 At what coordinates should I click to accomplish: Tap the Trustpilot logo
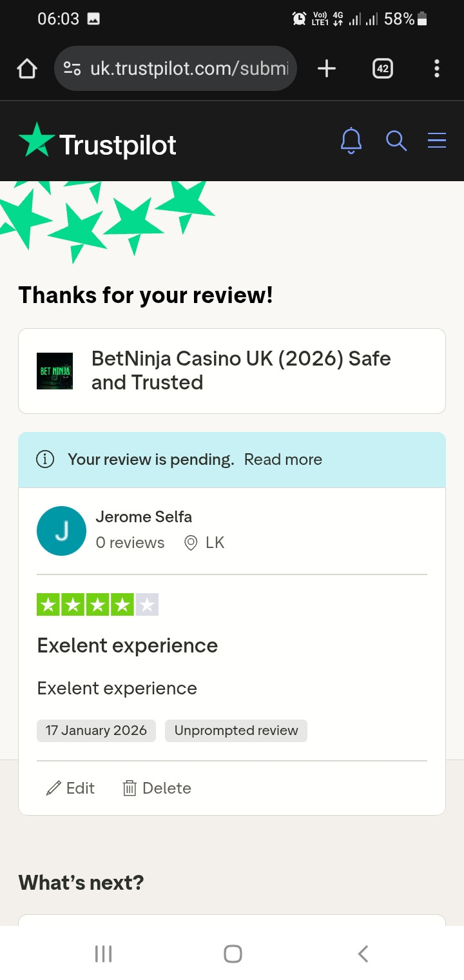coord(98,142)
